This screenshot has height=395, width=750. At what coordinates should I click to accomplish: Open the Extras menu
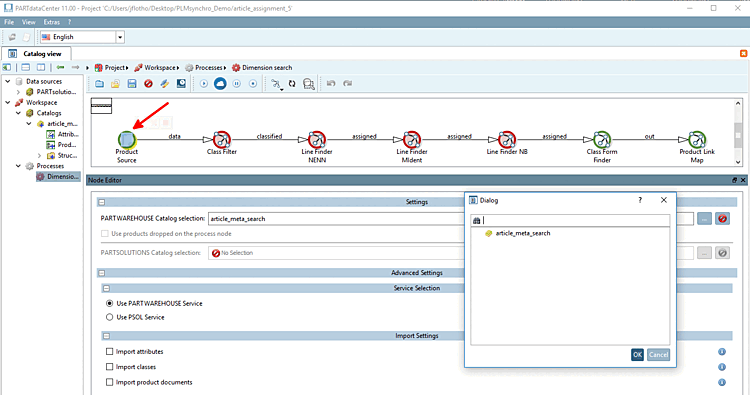[52, 22]
